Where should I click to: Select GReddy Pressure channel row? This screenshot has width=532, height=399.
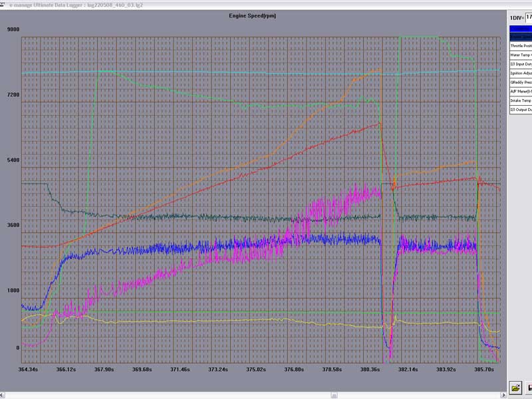(521, 82)
